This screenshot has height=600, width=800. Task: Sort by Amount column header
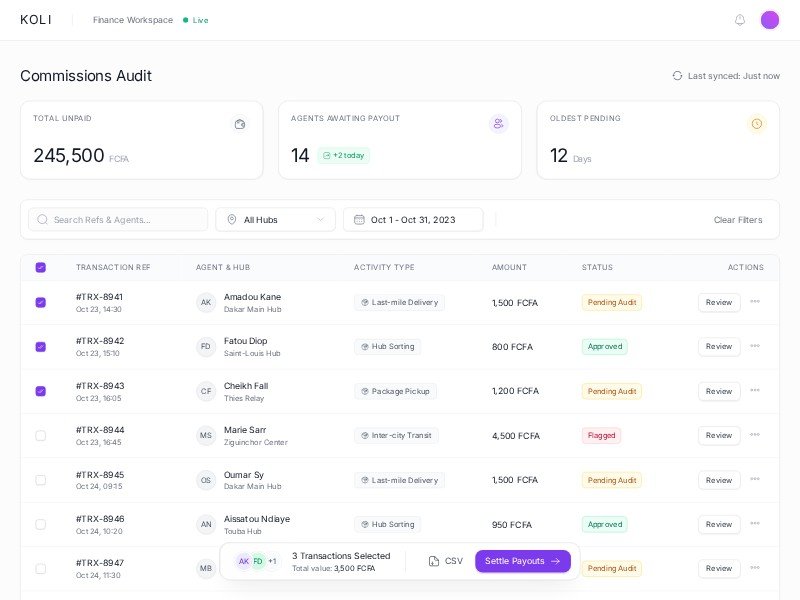click(x=509, y=268)
